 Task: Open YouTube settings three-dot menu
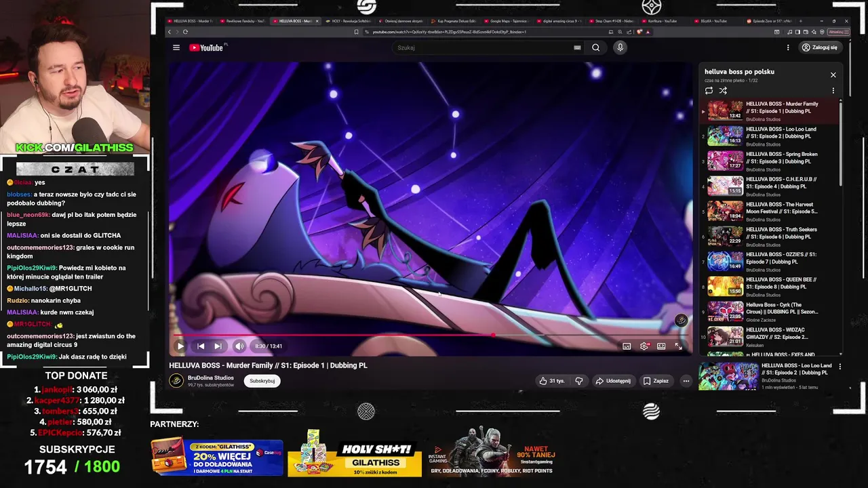(788, 47)
